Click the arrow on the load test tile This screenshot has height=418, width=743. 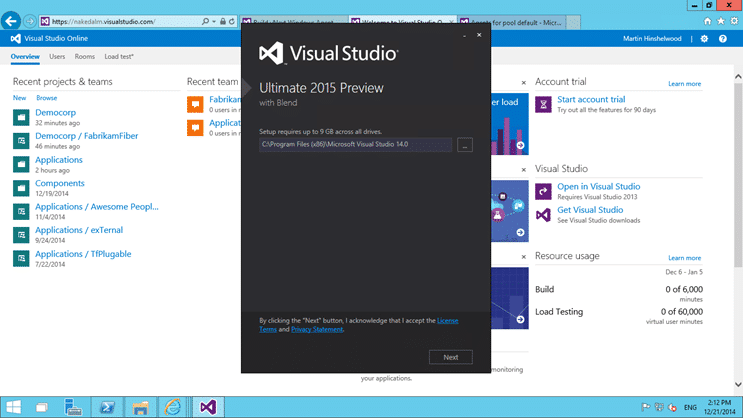(520, 145)
